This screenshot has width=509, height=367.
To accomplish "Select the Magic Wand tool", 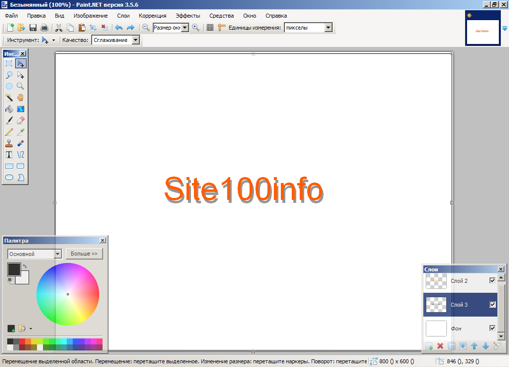I will click(x=9, y=98).
